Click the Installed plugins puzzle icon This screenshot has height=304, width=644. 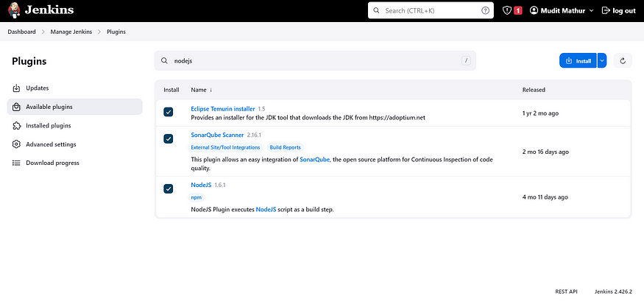pyautogui.click(x=16, y=126)
